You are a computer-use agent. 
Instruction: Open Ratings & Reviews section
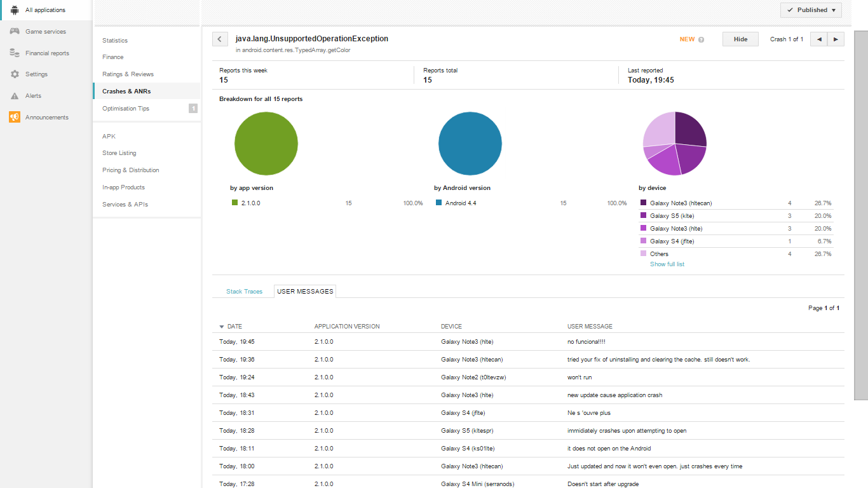click(128, 74)
